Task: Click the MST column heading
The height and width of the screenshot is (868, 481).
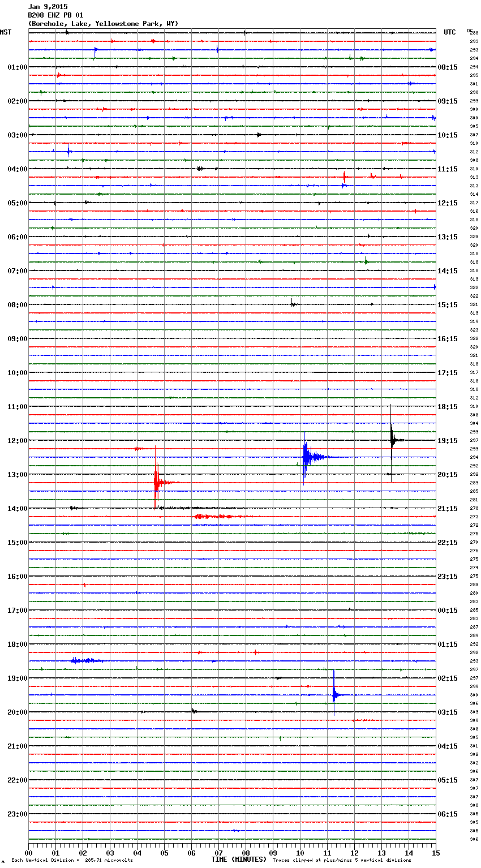Action: tap(6, 32)
